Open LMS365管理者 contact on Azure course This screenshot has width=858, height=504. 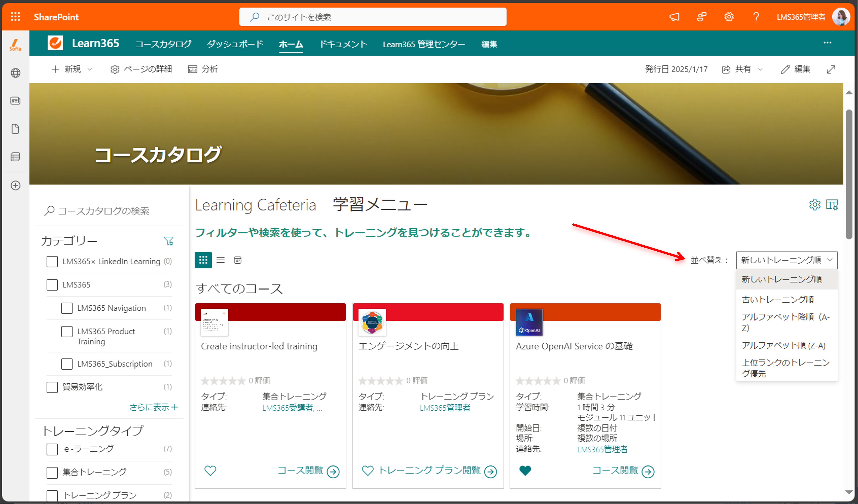pyautogui.click(x=602, y=450)
